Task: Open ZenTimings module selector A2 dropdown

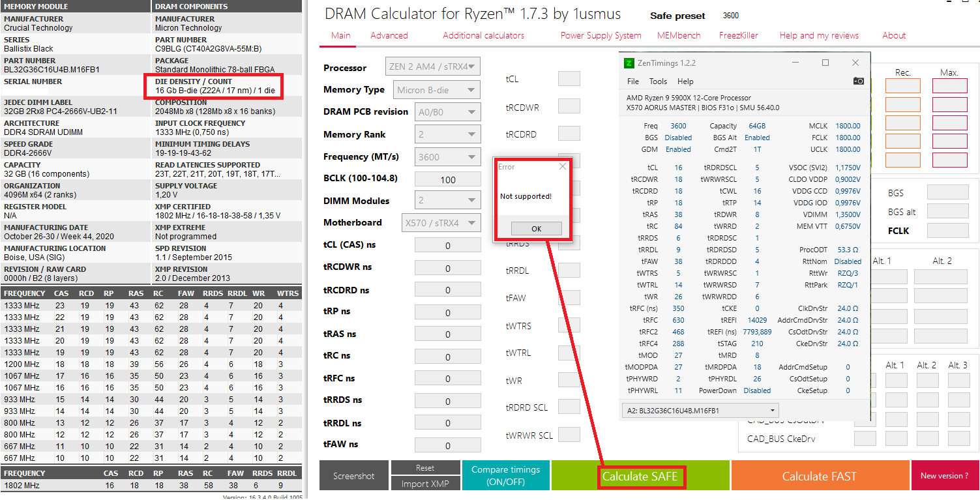Action: 700,411
